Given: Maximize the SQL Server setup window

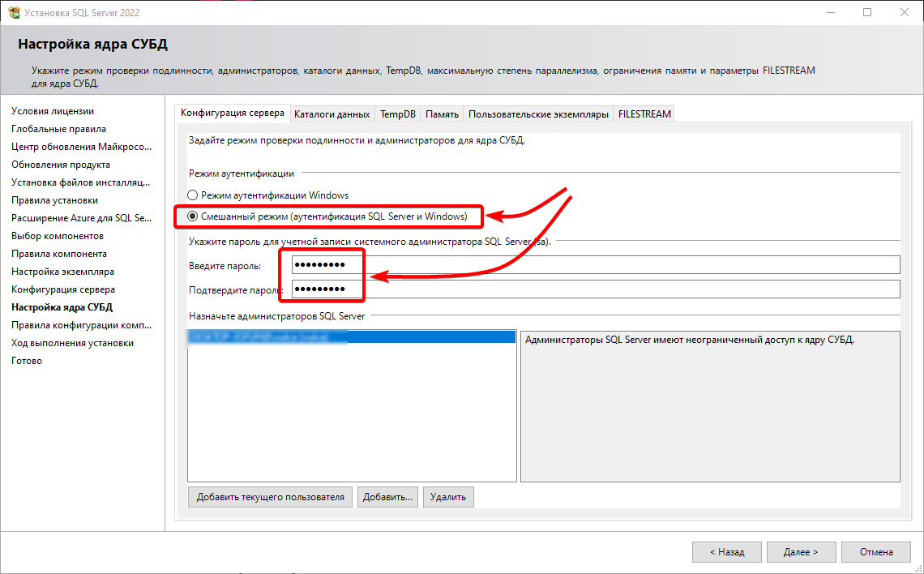Looking at the screenshot, I should pos(866,12).
